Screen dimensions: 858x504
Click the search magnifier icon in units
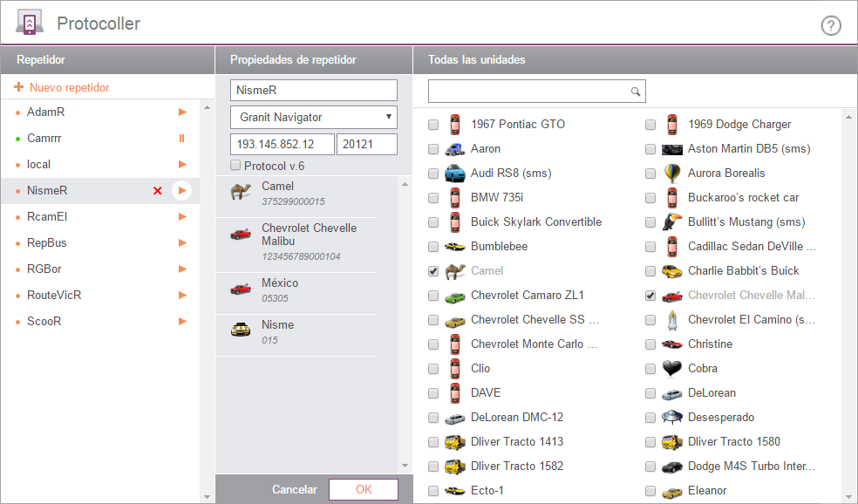636,92
